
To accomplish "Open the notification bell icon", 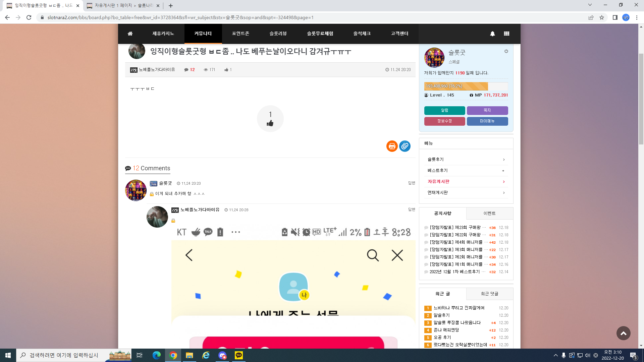I will (492, 34).
